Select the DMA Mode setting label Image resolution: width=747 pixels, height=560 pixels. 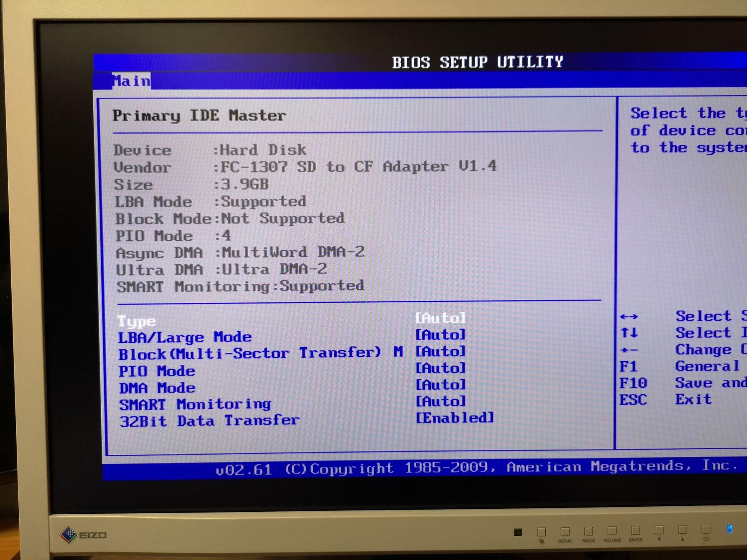[x=157, y=388]
